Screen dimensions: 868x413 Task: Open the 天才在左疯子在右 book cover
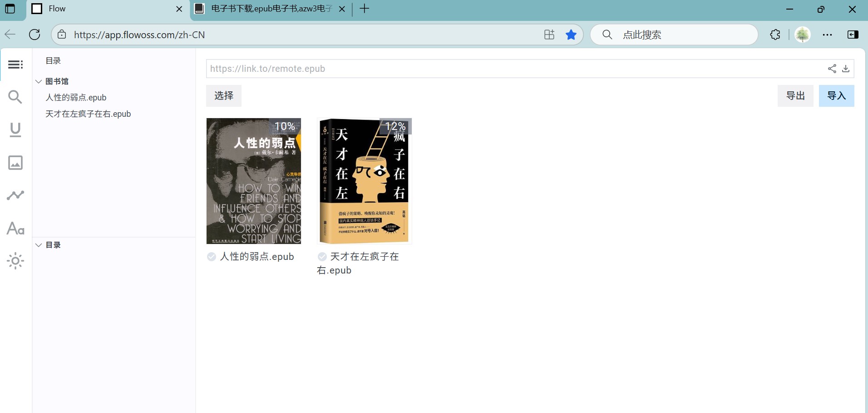(x=365, y=181)
